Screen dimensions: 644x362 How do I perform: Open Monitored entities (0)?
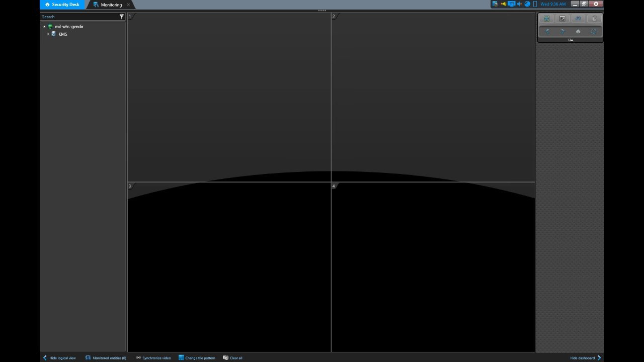[x=106, y=358]
